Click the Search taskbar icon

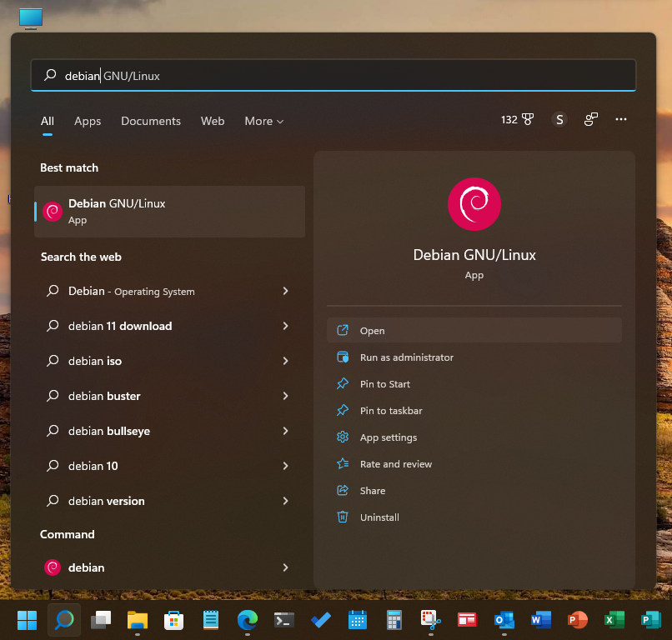64,620
